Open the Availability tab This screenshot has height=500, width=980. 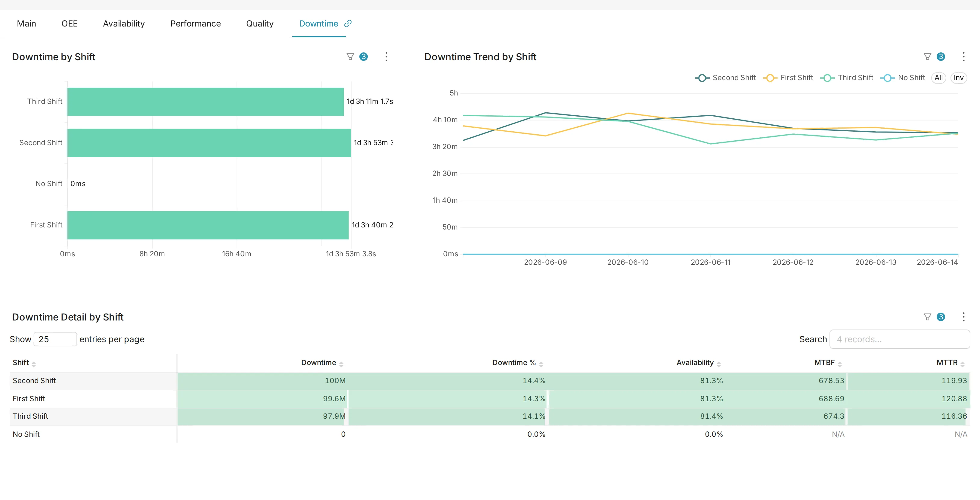pos(124,23)
